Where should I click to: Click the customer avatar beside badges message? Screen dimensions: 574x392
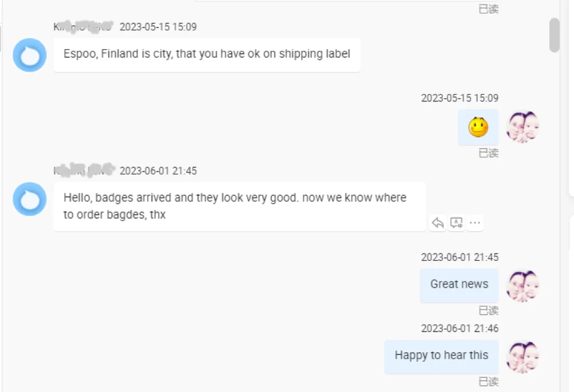pyautogui.click(x=30, y=199)
